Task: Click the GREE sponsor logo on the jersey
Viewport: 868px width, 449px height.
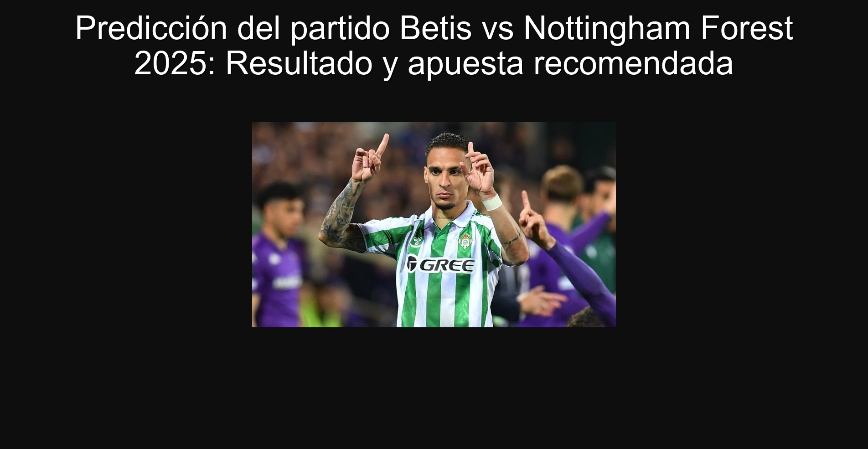Action: tap(440, 265)
